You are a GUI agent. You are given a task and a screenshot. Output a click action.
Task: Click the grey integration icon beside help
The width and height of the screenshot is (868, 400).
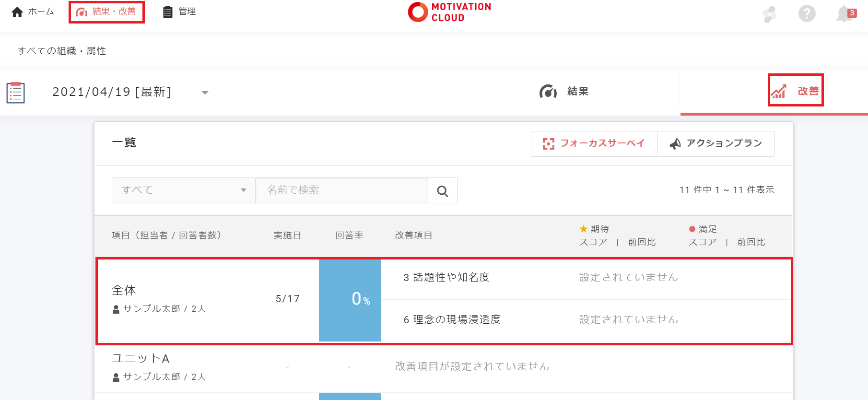pyautogui.click(x=770, y=14)
